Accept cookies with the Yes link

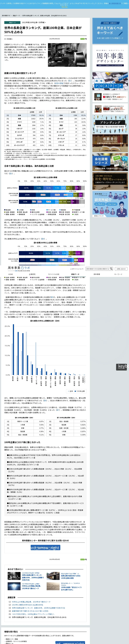[x=63, y=7]
